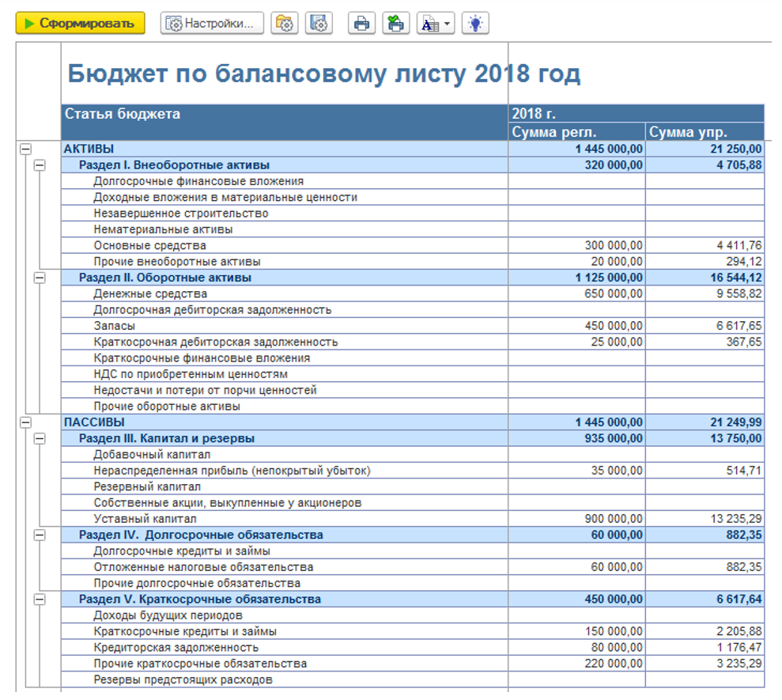Collapse Раздел II. Оборотные активы section
Image resolution: width=782 pixels, height=700 pixels.
(x=40, y=278)
